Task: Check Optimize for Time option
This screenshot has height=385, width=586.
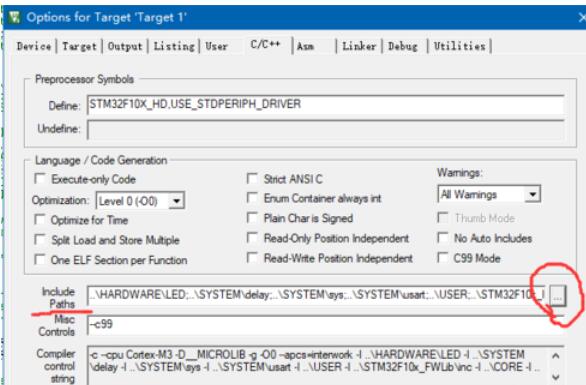Action: pos(40,219)
